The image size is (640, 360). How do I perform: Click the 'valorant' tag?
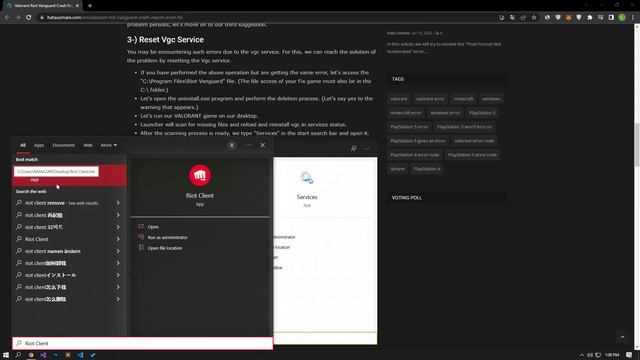click(398, 99)
